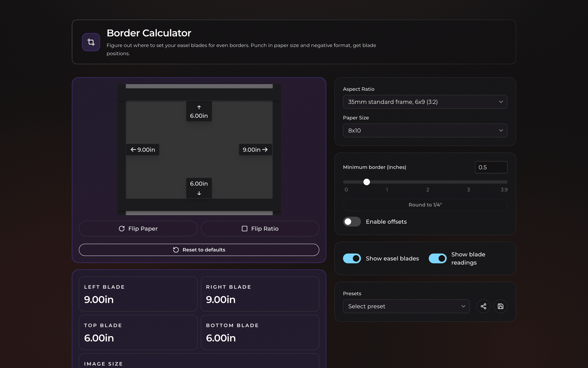588x368 pixels.
Task: Click Reset to defaults button
Action: pyautogui.click(x=199, y=250)
